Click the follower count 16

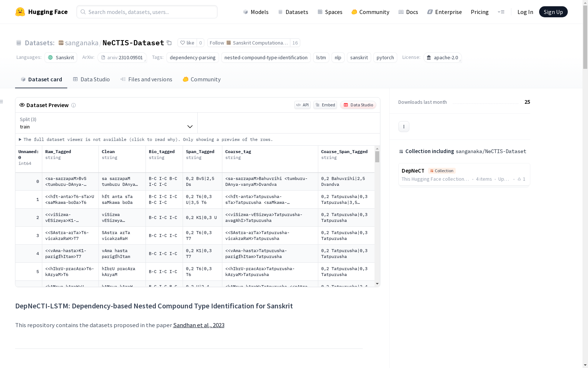(x=295, y=43)
